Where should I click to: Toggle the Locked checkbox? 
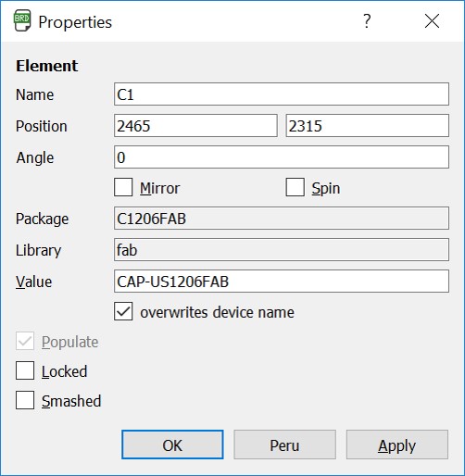[25, 370]
